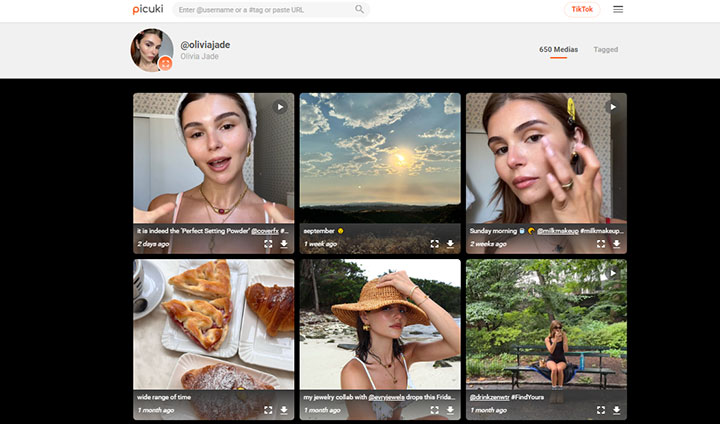720x424 pixels.
Task: Switch to the Tagged tab
Action: (606, 50)
